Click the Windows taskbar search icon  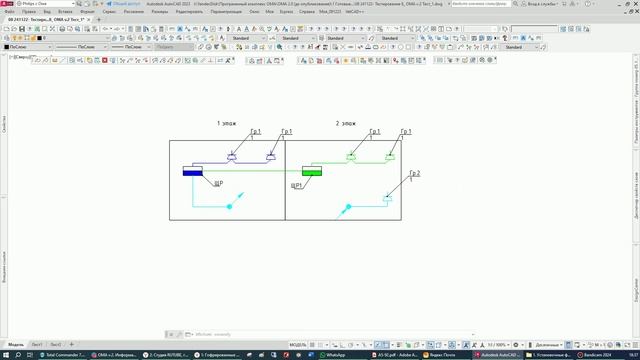coord(18,355)
